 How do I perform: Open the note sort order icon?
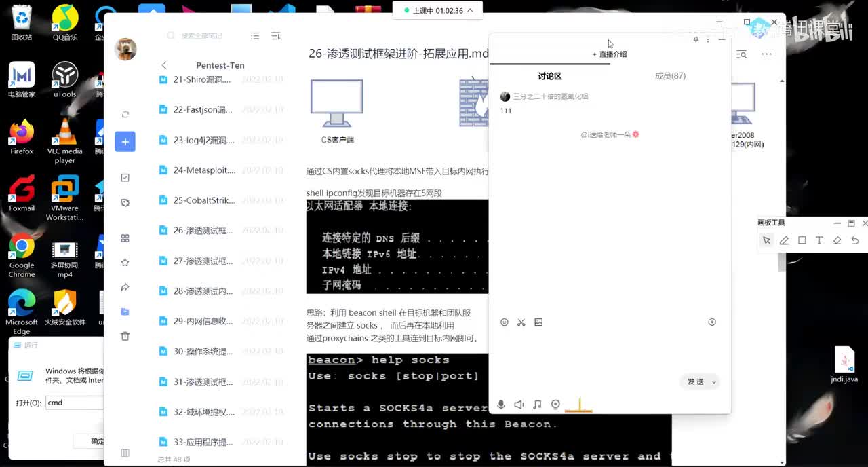coord(275,35)
